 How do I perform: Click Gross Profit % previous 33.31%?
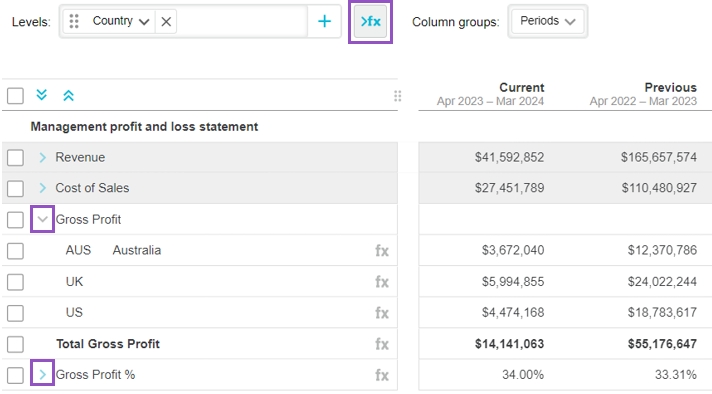[x=676, y=375]
